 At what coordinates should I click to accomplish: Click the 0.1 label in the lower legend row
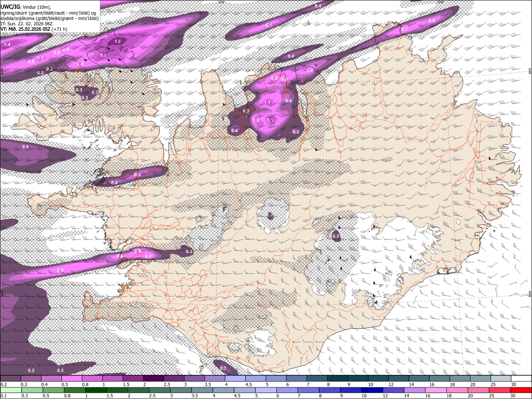3,396
